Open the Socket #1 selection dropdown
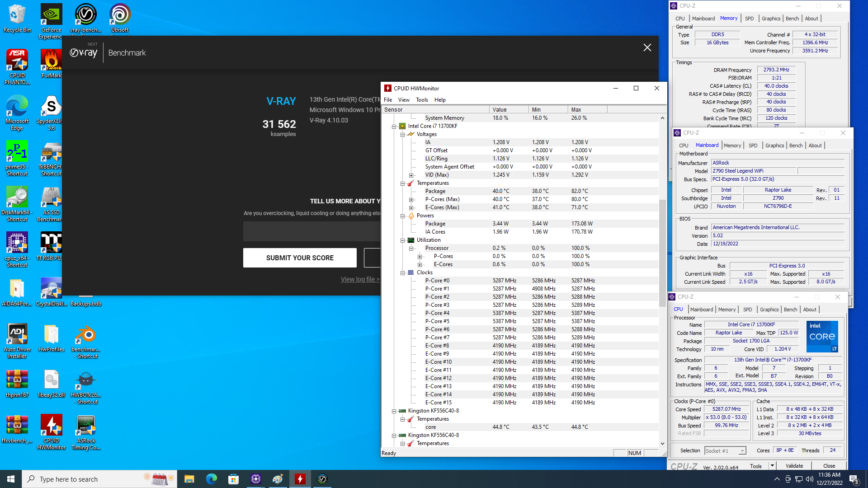 coord(742,451)
